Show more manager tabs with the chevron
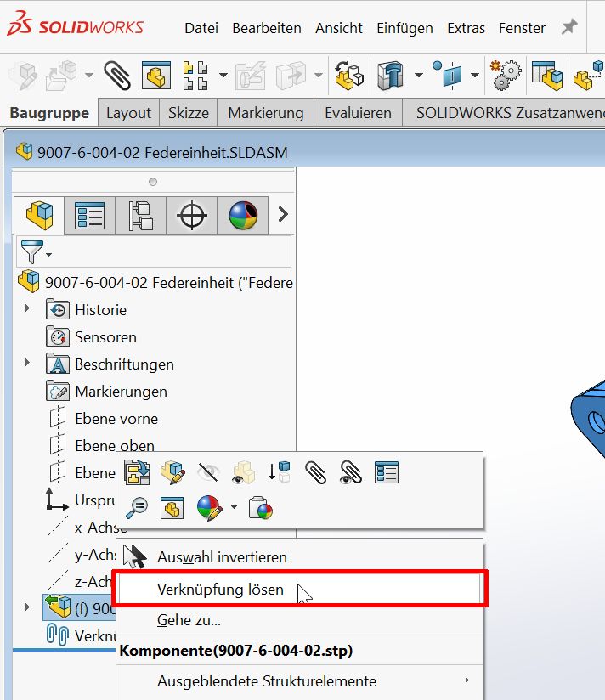The height and width of the screenshot is (700, 605). 283,214
